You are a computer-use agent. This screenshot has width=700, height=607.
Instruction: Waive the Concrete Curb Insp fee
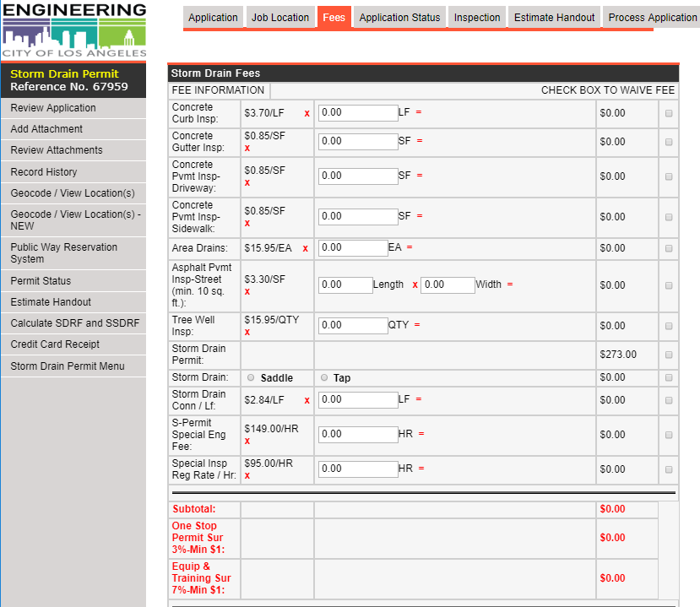pyautogui.click(x=669, y=113)
